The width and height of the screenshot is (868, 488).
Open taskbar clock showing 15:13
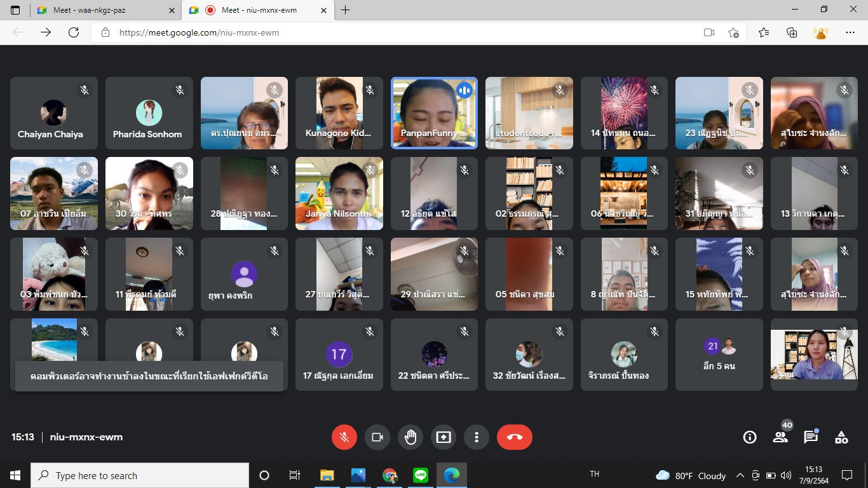pyautogui.click(x=813, y=475)
